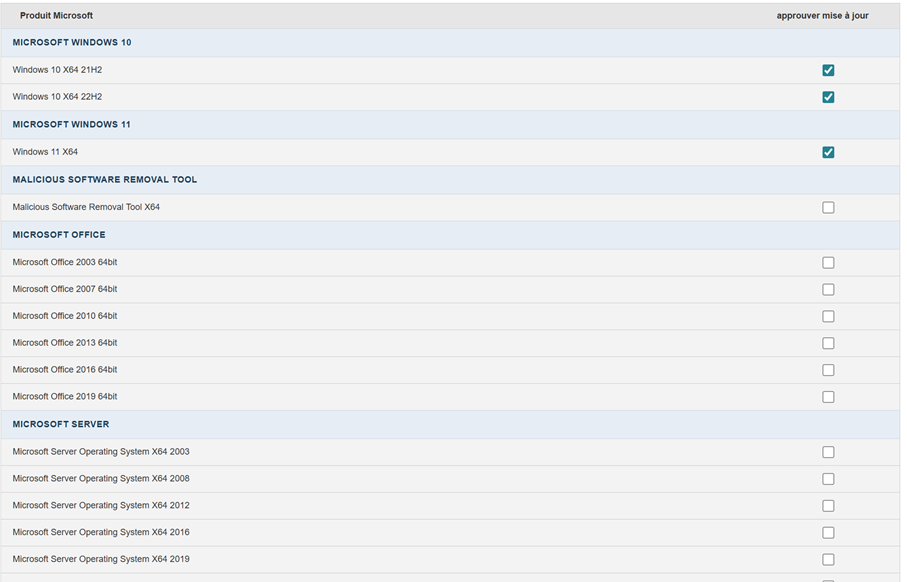
Task: Enable Server Operating System X64 2016 checkbox
Action: point(828,533)
